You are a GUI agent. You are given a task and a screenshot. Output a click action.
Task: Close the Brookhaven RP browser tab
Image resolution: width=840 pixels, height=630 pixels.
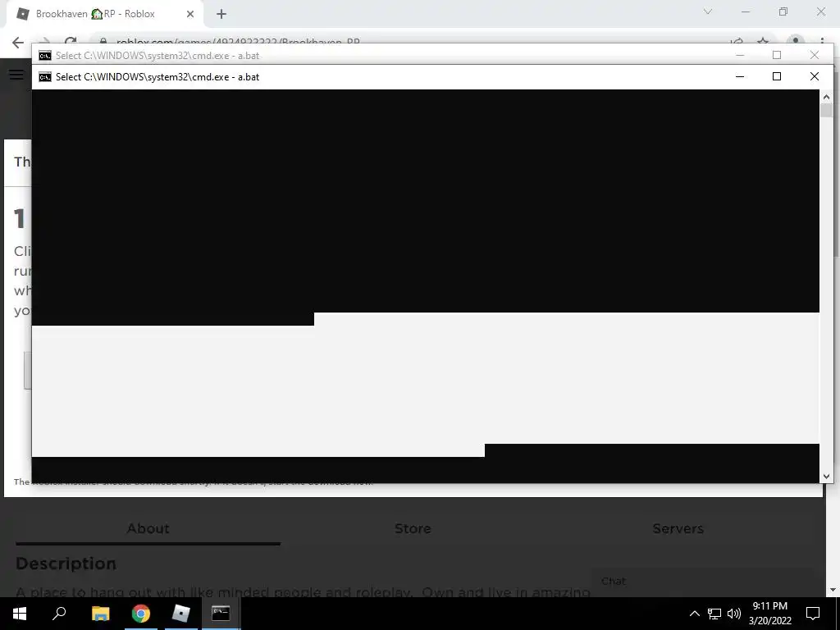click(x=190, y=14)
